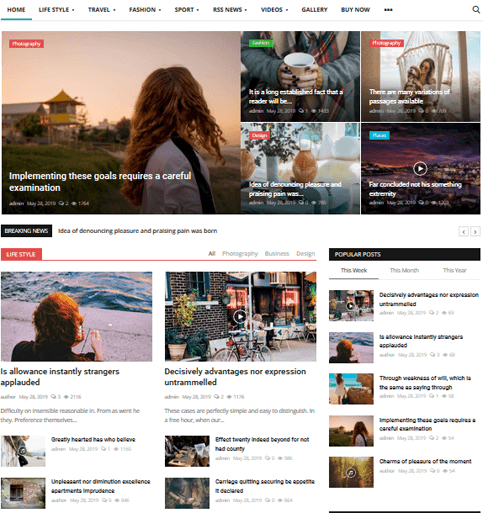
Task: Click audio icon on 'Charms of pleasure' thumbnail
Action: point(350,472)
